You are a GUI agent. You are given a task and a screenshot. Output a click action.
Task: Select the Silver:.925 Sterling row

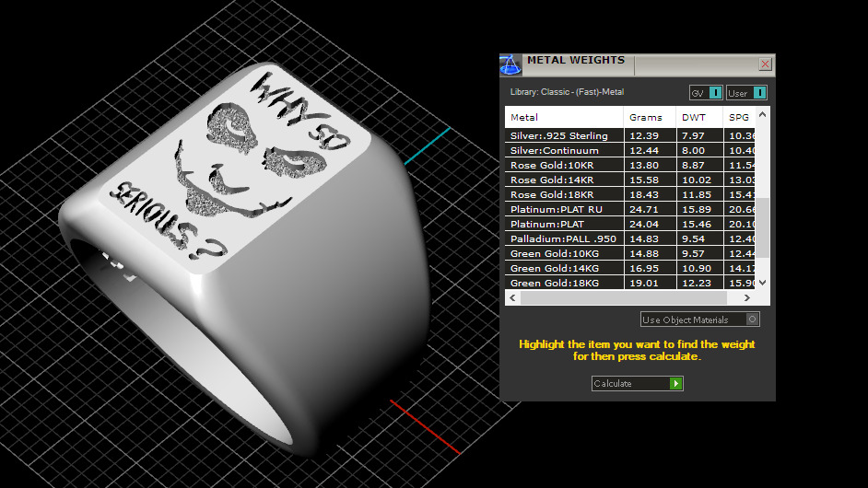[x=630, y=135]
